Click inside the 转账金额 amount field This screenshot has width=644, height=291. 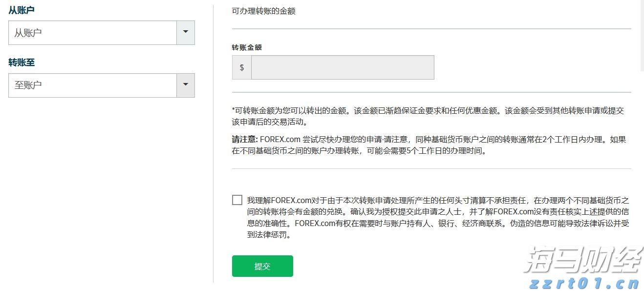point(341,67)
